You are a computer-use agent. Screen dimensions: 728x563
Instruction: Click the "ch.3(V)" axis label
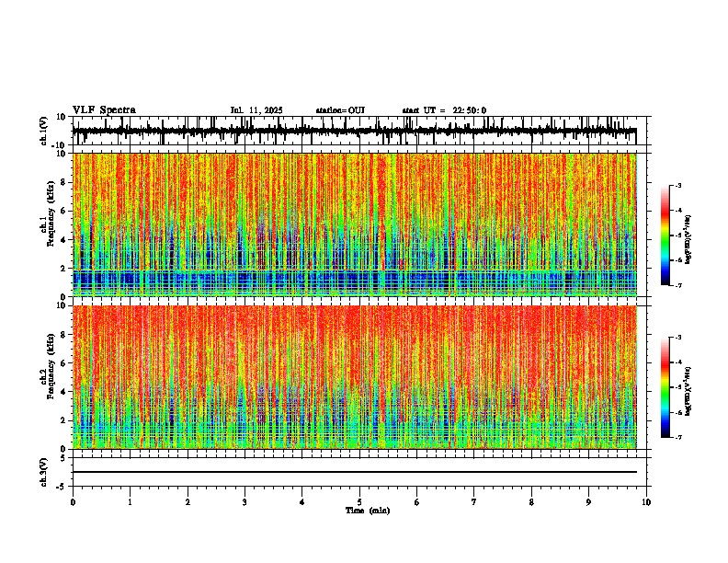click(x=44, y=472)
